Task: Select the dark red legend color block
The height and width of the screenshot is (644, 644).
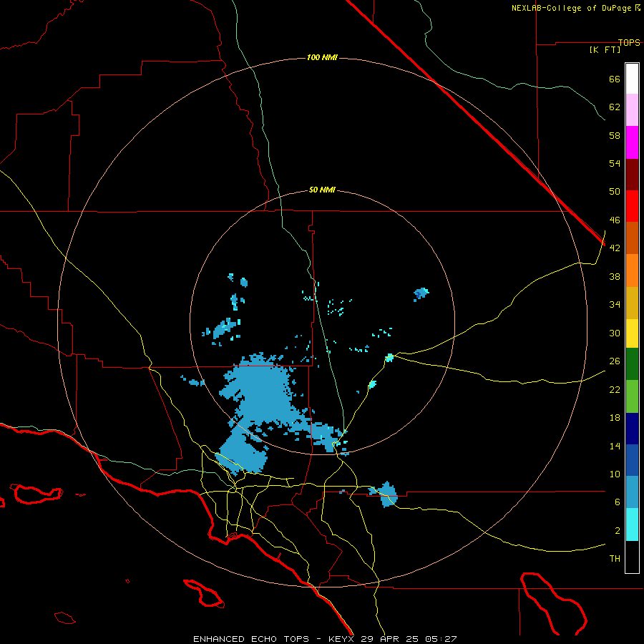Action: tap(632, 174)
